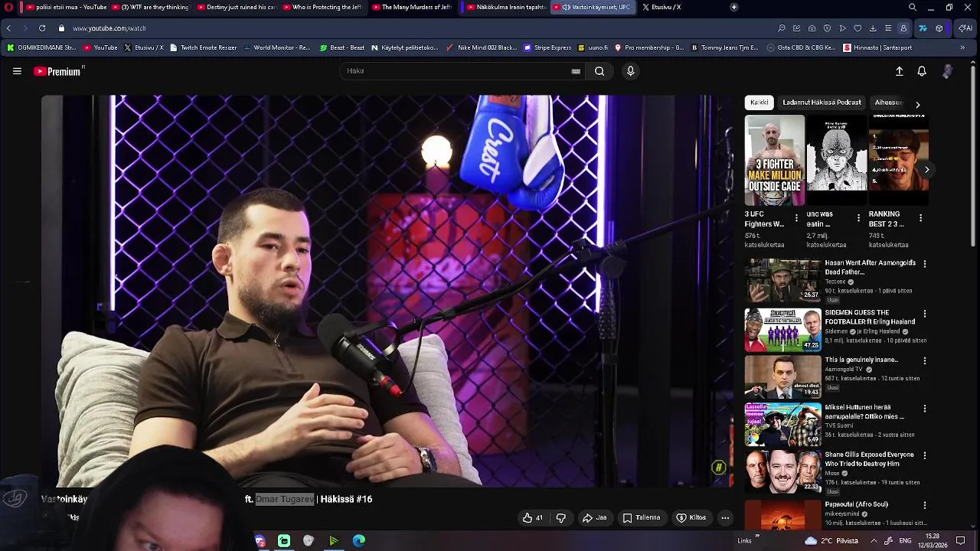Open options for the Shane Gillis Exposed video
This screenshot has height=551, width=980.
(x=925, y=455)
